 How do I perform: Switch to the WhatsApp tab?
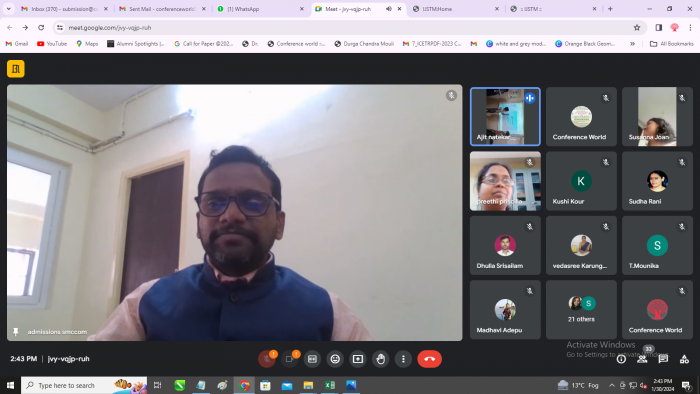point(260,9)
